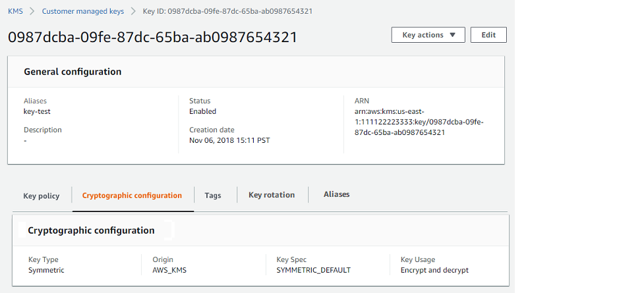Click the Key ID breadcrumb entry

[x=227, y=11]
